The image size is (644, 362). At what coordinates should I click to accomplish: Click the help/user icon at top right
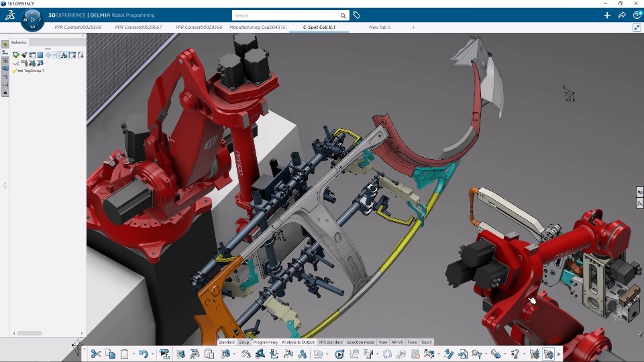[x=637, y=15]
